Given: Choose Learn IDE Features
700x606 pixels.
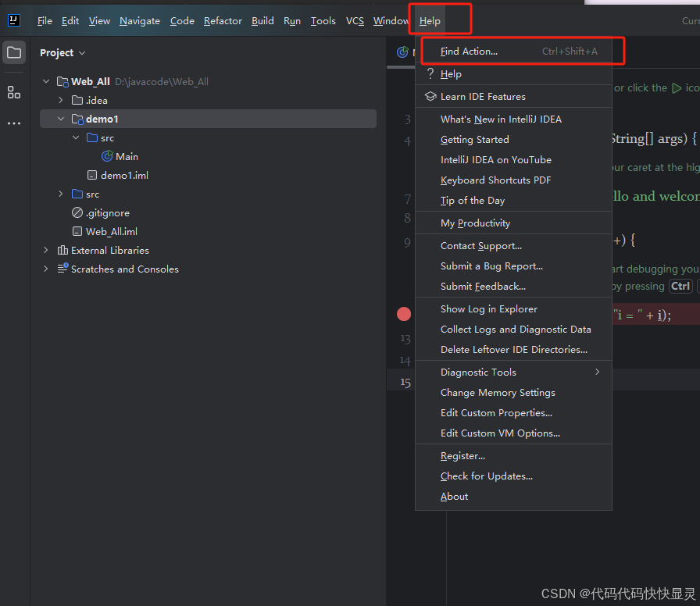Looking at the screenshot, I should tap(513, 96).
